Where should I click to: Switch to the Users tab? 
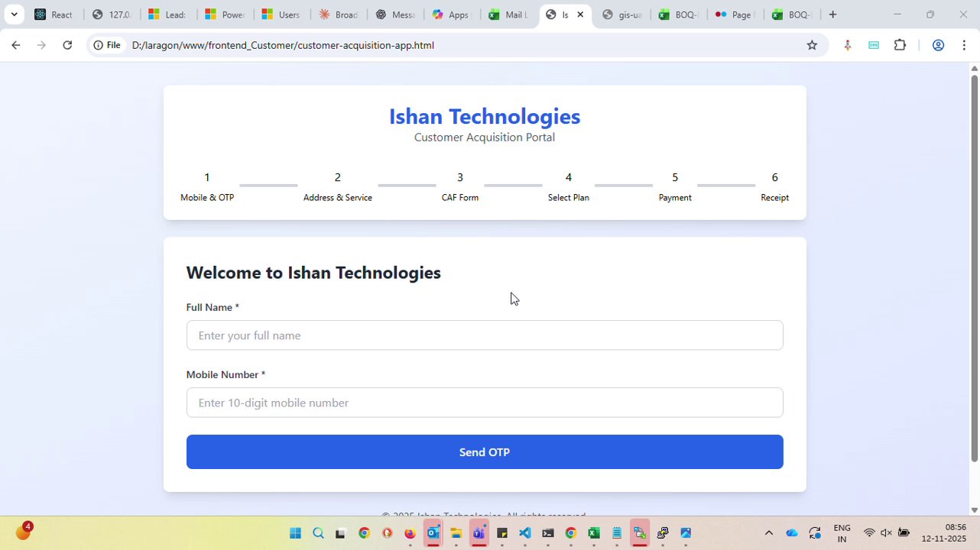[x=281, y=15]
